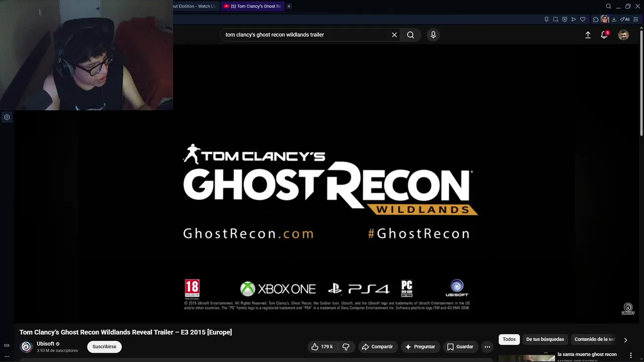This screenshot has width=644, height=362.
Task: Open the sidebar settings gear icon
Action: coord(7,117)
